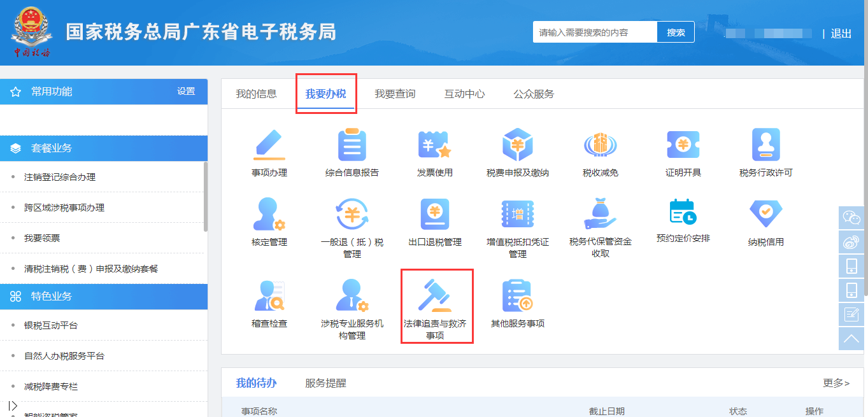This screenshot has width=868, height=417.
Task: Open the 事项办理 icon
Action: (x=269, y=145)
